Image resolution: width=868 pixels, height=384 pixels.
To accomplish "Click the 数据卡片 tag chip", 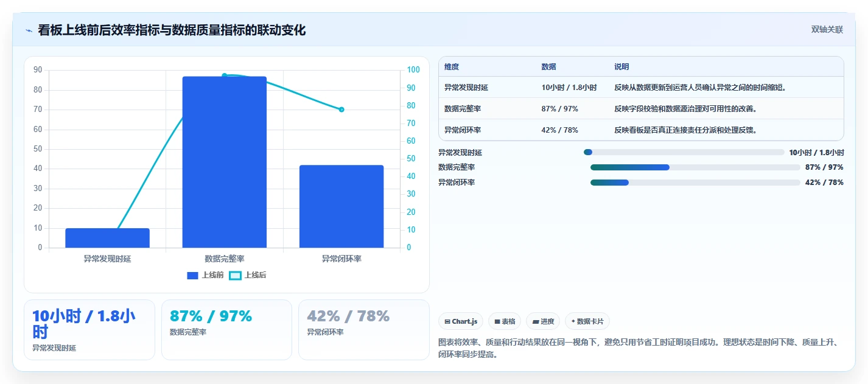I will tap(587, 321).
